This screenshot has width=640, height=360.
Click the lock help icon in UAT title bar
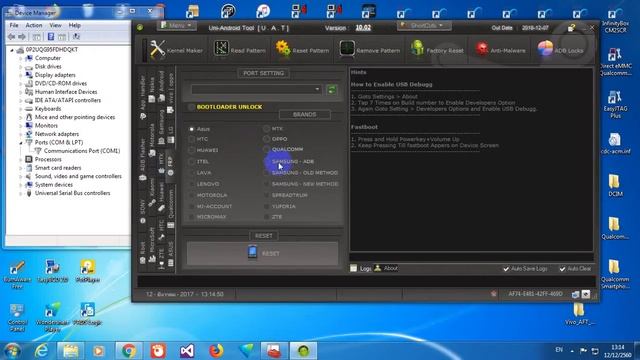[x=571, y=28]
